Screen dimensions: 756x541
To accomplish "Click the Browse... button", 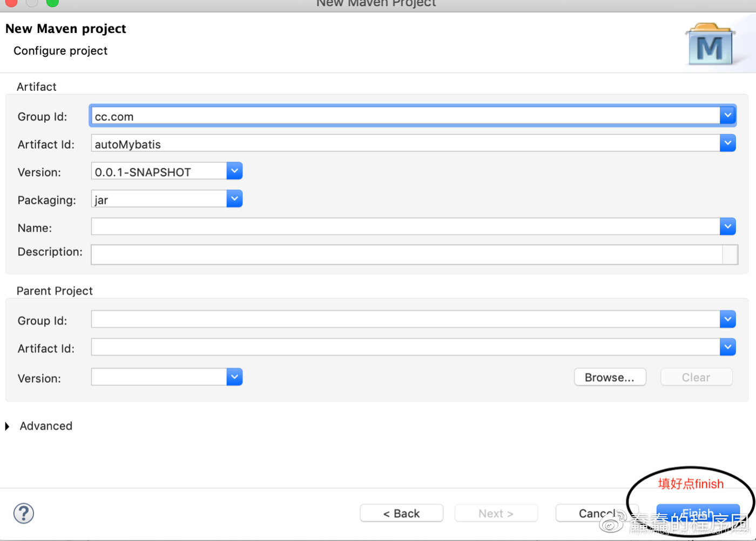I will click(x=610, y=377).
